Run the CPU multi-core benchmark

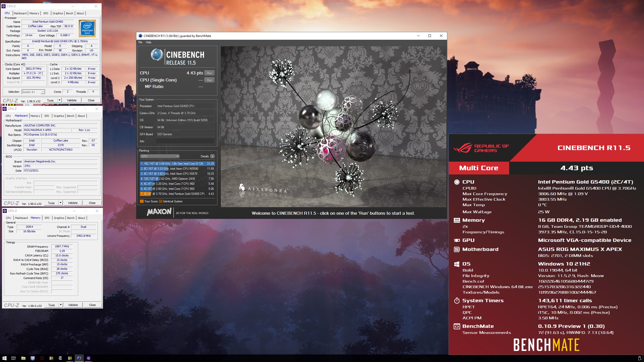(x=209, y=73)
